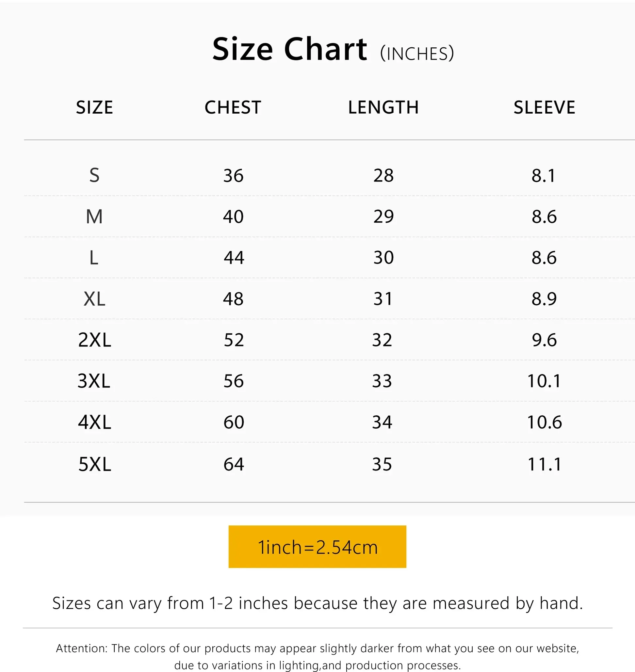Screen dimensions: 635x672
Task: Click sleeve value 11.1 for size 5XL
Action: (544, 464)
